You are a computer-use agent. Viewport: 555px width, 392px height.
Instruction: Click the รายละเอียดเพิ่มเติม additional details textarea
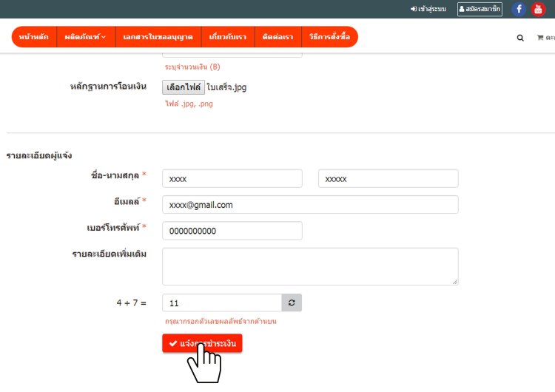[310, 266]
